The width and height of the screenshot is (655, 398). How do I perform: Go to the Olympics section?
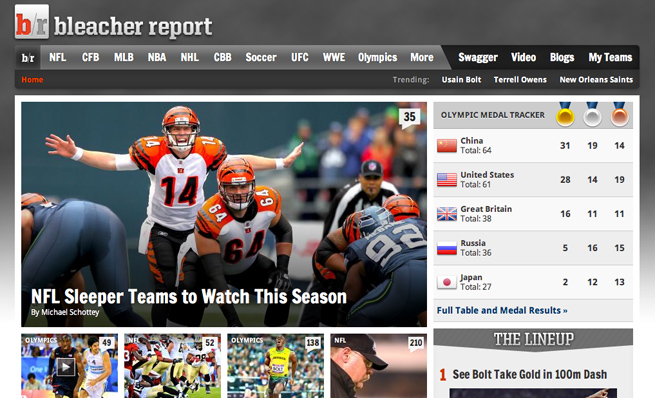coord(378,57)
